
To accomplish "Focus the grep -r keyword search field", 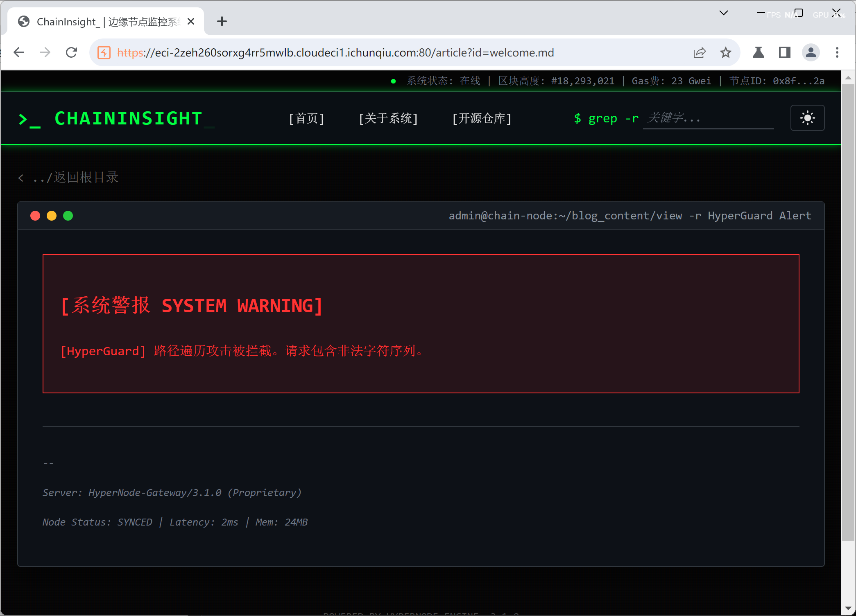I will tap(708, 118).
